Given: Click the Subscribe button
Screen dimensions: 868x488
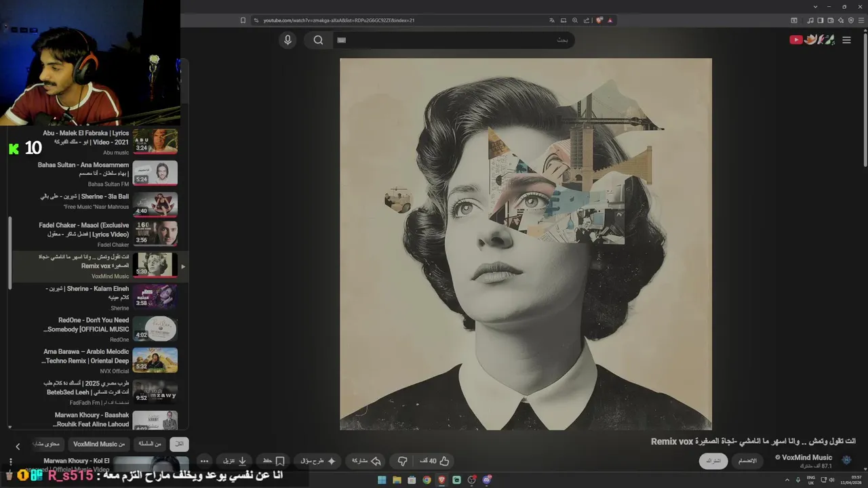Looking at the screenshot, I should (x=713, y=461).
